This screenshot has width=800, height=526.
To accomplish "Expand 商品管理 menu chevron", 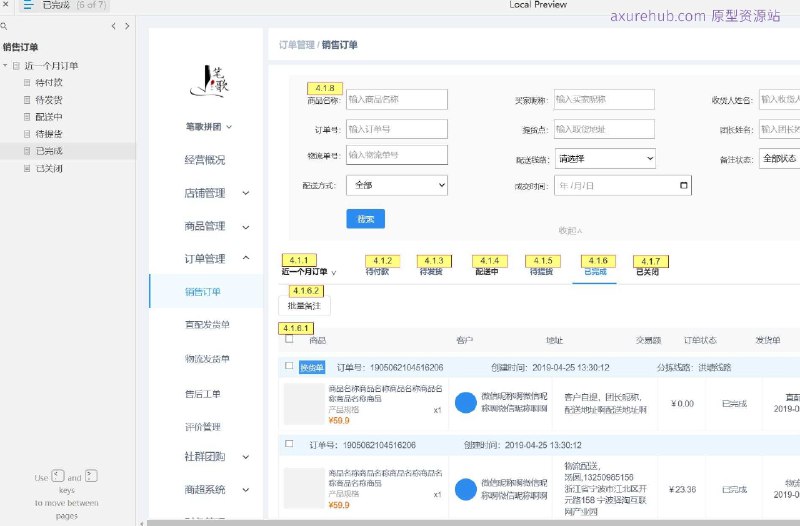I will [x=246, y=227].
